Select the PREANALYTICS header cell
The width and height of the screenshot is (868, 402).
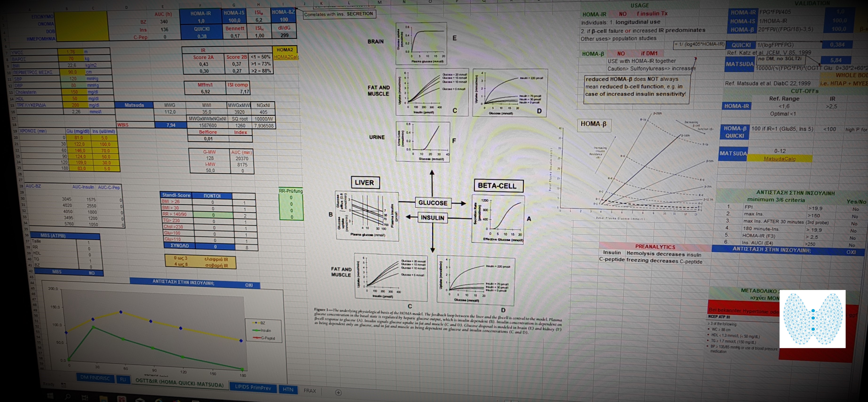click(x=655, y=246)
